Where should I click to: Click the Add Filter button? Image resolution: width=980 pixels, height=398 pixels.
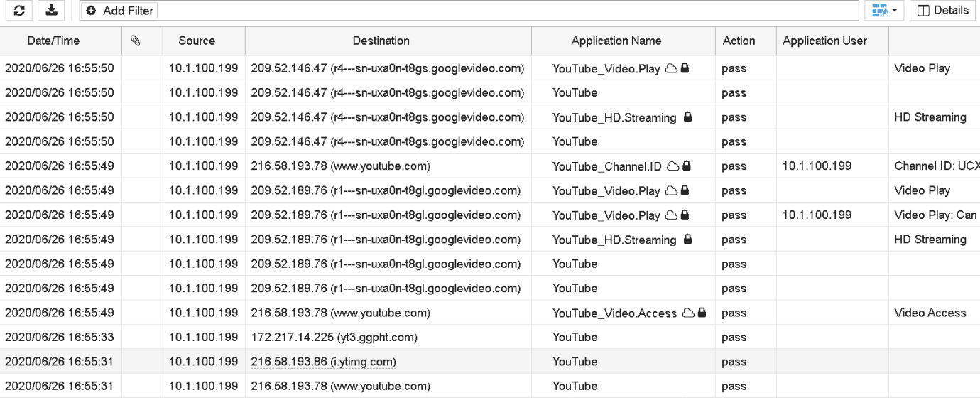coord(119,11)
